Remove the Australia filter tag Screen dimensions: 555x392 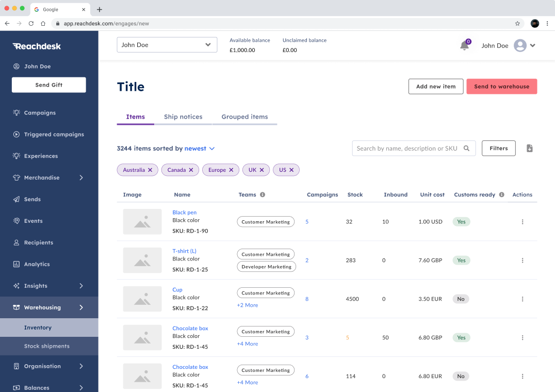point(150,170)
